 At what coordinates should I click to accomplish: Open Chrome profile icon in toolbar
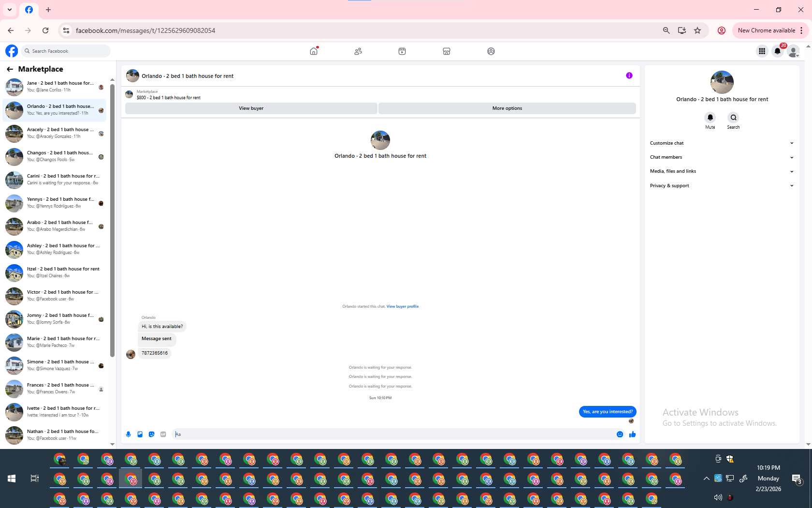722,30
